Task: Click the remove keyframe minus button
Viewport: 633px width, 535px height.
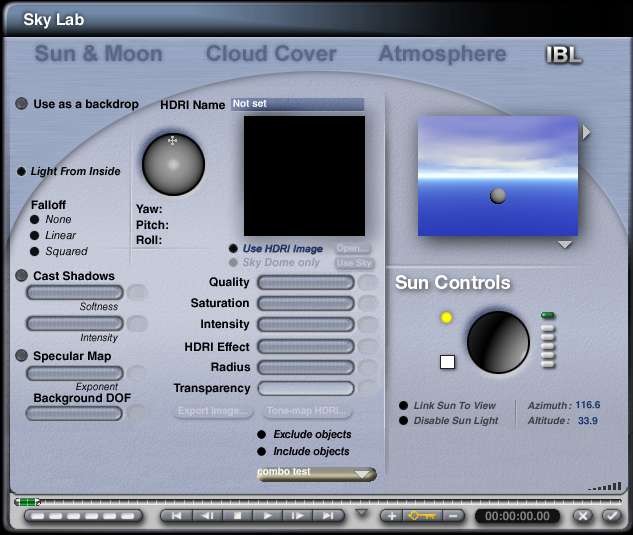Action: 453,516
